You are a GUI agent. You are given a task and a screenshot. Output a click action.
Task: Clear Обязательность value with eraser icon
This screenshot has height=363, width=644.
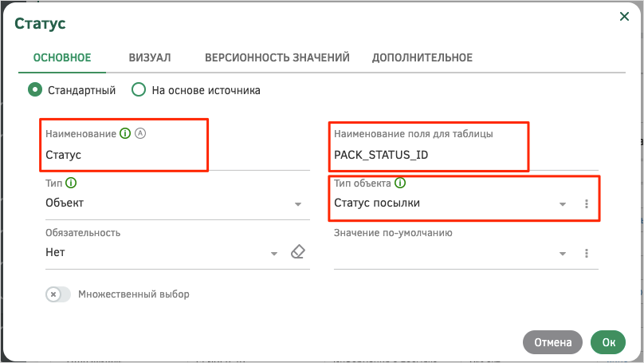click(x=298, y=252)
